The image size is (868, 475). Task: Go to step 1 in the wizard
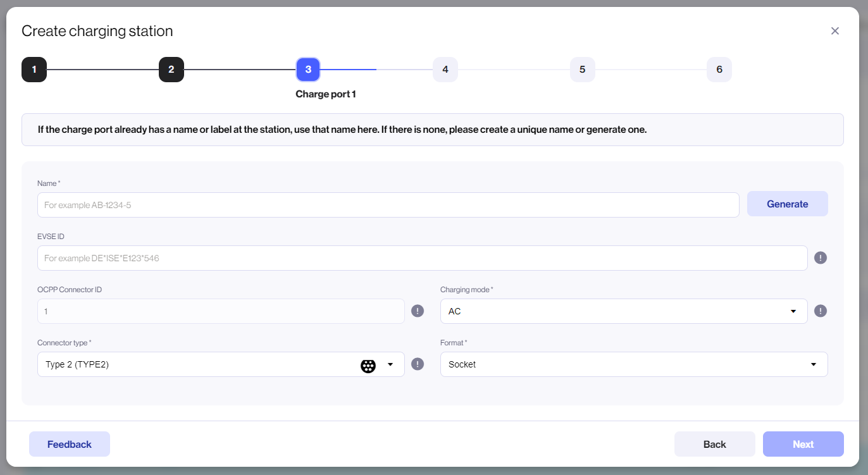click(34, 70)
